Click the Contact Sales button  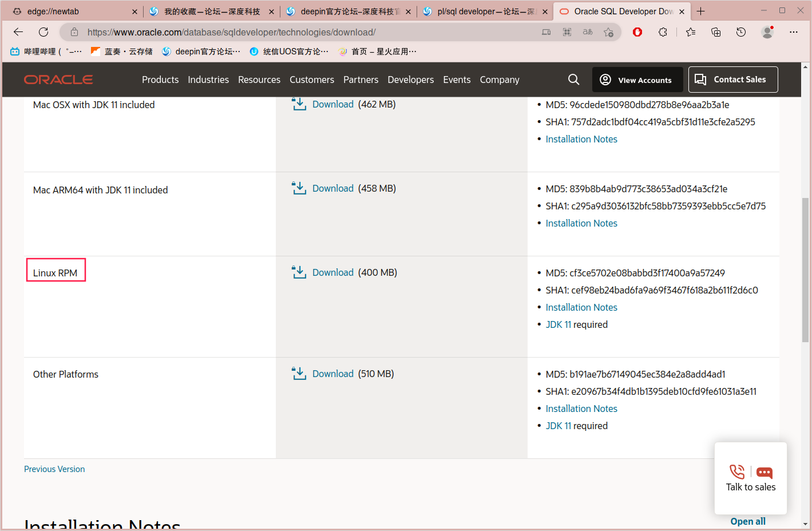tap(733, 80)
